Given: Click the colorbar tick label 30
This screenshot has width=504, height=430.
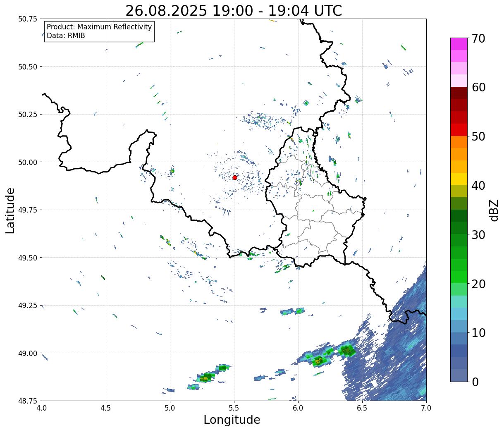Looking at the screenshot, I should click(478, 235).
